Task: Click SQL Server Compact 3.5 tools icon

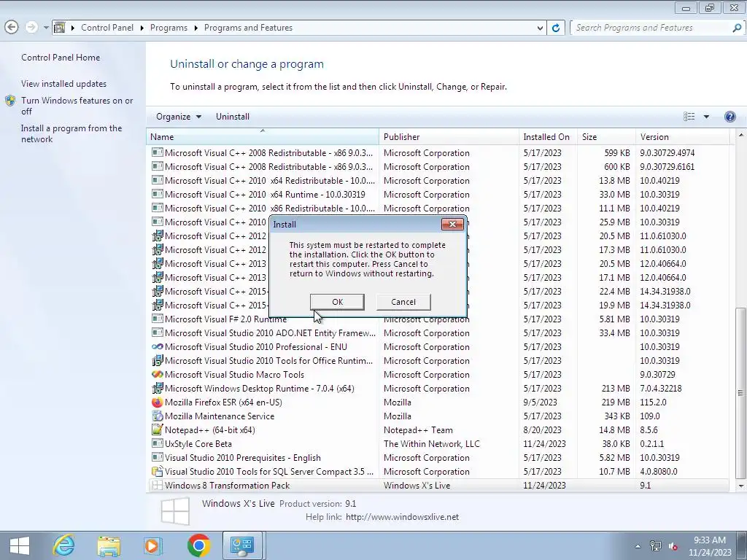Action: coord(157,472)
